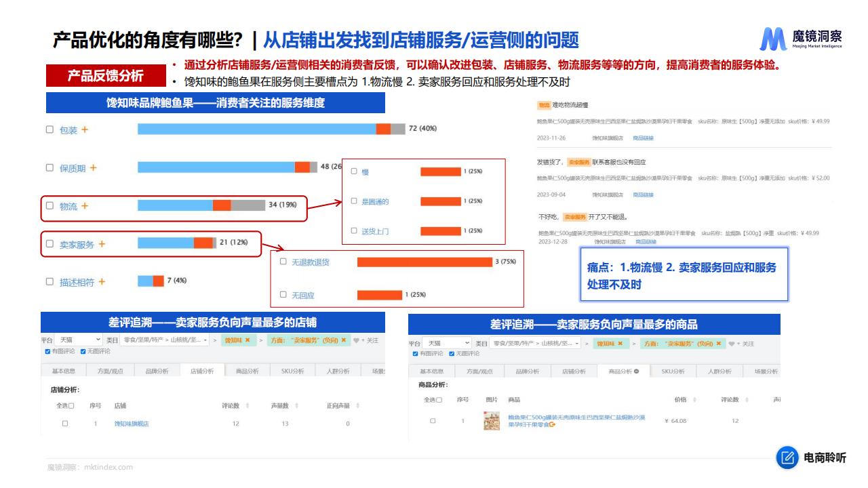This screenshot has height=488, width=868.
Task: Click the dot icon on 商品分析 tab
Action: coord(636,371)
